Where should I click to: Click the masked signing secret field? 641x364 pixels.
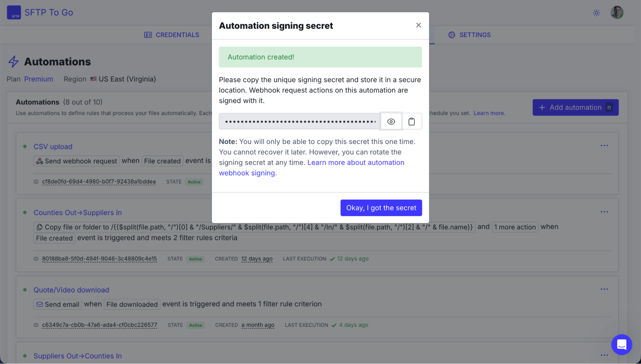(299, 121)
